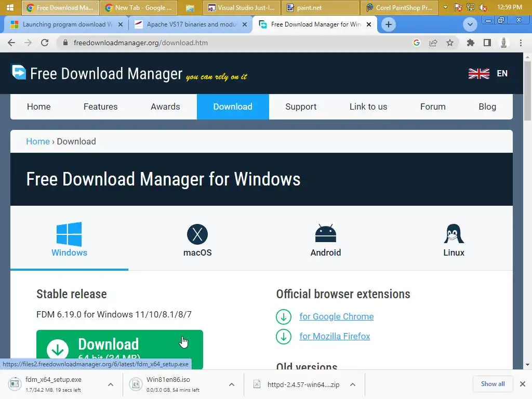This screenshot has width=532, height=399.
Task: Click the Free Download Manager logo
Action: tap(97, 73)
